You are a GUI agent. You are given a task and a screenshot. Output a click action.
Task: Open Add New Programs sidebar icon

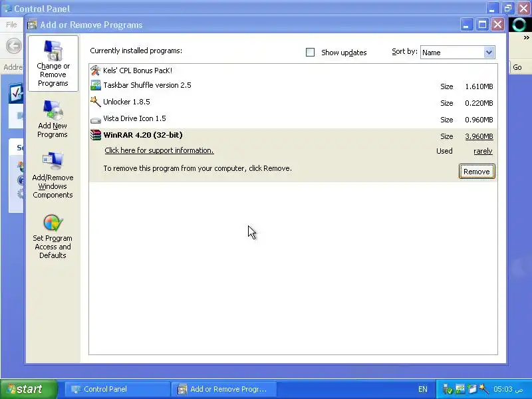[x=53, y=119]
